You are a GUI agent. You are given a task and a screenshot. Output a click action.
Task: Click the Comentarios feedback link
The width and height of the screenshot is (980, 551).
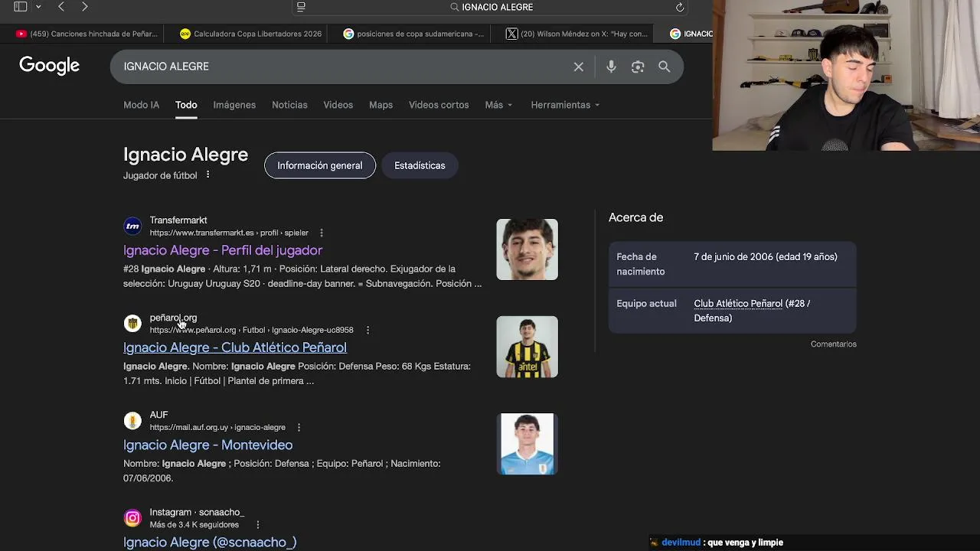pyautogui.click(x=834, y=344)
